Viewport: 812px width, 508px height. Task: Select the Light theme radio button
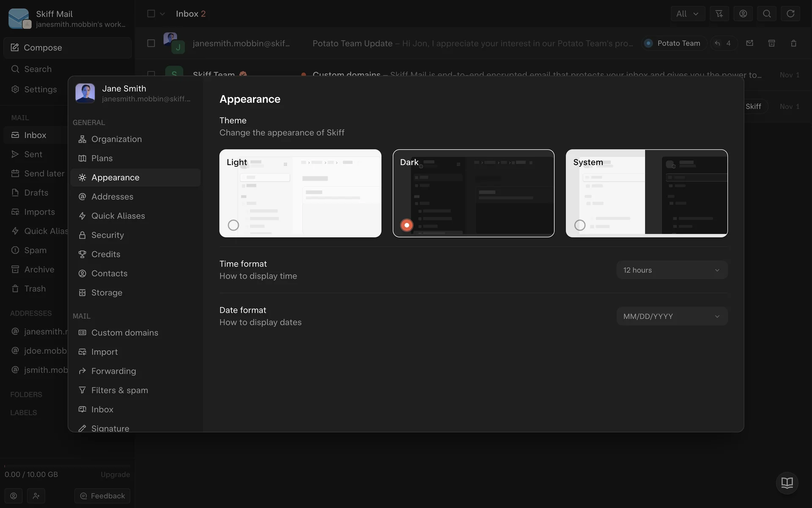pyautogui.click(x=233, y=225)
